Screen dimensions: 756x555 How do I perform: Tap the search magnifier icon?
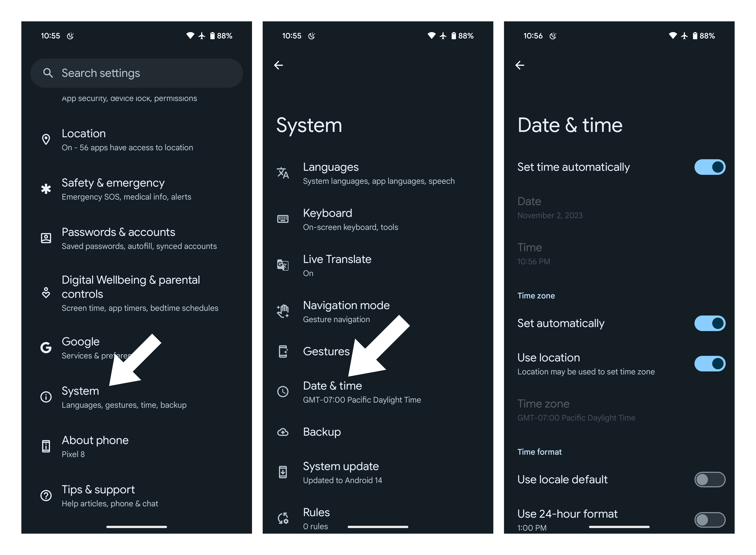48,73
